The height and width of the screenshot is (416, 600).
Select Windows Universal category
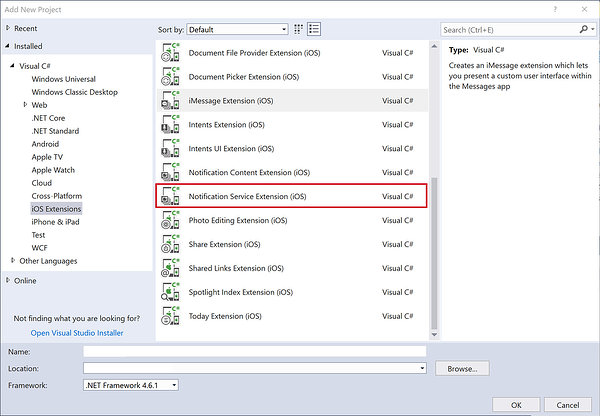tap(64, 79)
